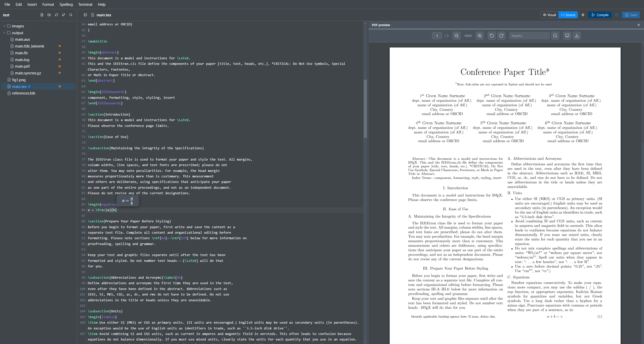
Task: Click the PDF page number field
Action: tap(437, 36)
